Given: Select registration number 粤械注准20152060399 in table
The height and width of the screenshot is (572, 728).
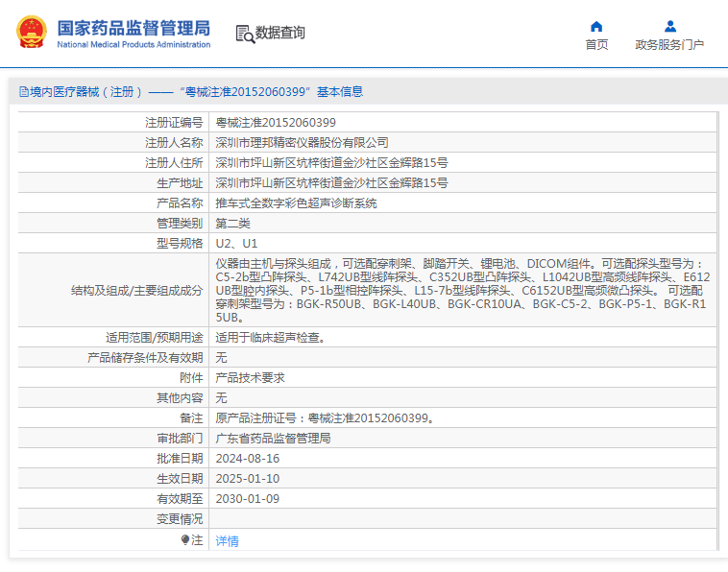Looking at the screenshot, I should coord(276,123).
